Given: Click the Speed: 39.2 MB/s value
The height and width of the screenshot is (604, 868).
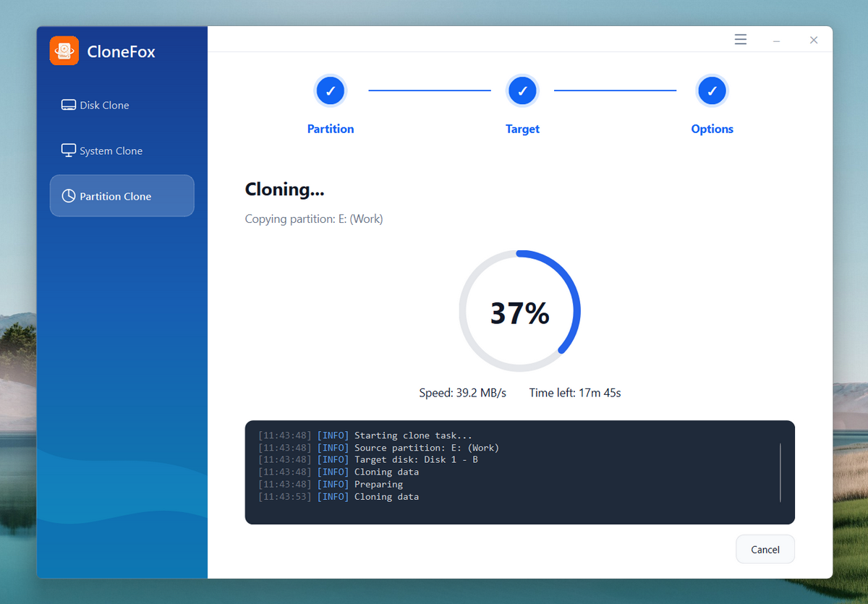Looking at the screenshot, I should tap(463, 393).
